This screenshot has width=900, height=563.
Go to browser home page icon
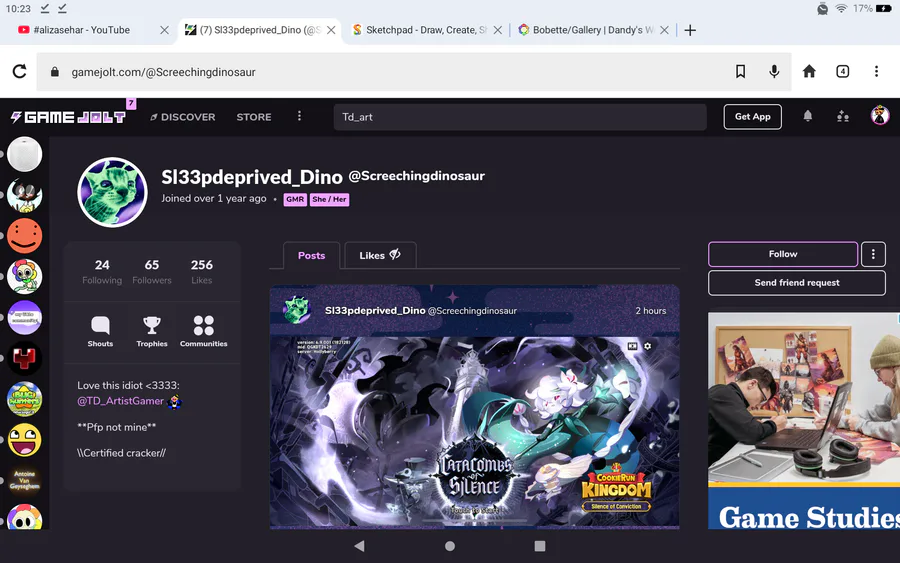click(x=809, y=71)
